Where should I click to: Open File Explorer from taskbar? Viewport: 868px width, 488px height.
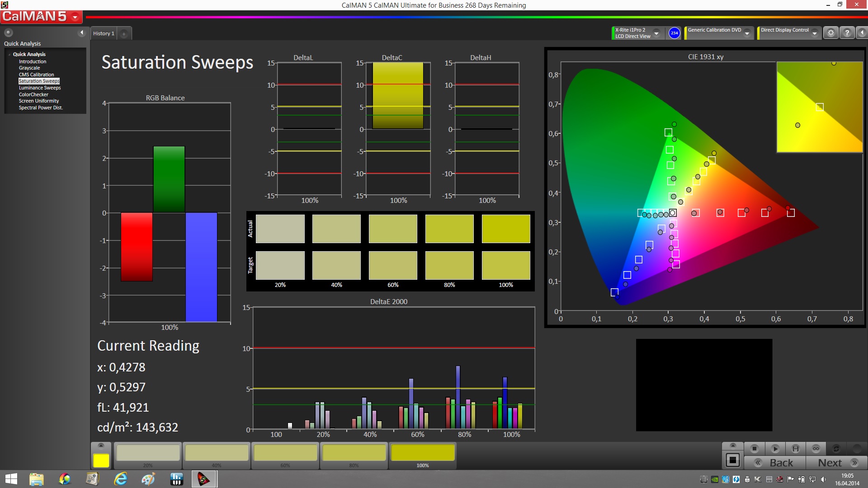(36, 479)
